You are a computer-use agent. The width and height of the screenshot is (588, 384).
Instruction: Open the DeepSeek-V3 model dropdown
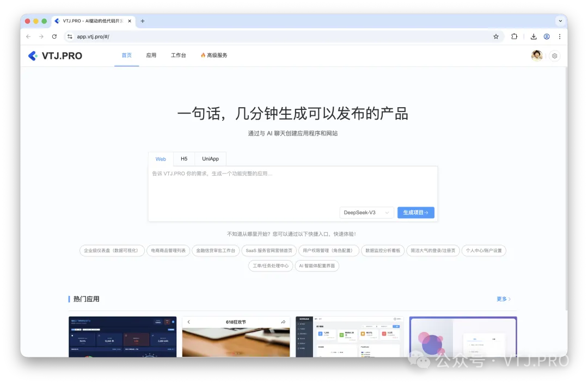(x=366, y=213)
